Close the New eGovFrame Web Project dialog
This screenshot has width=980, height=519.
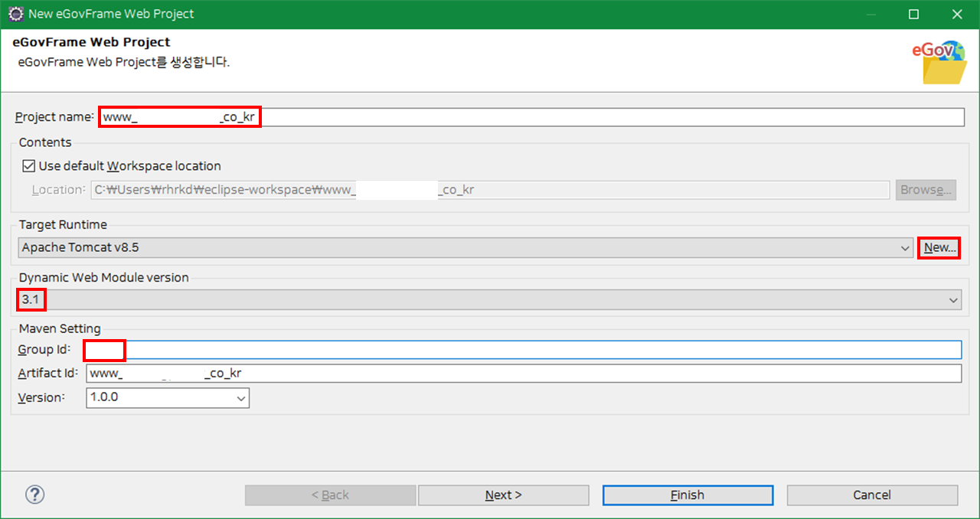959,14
